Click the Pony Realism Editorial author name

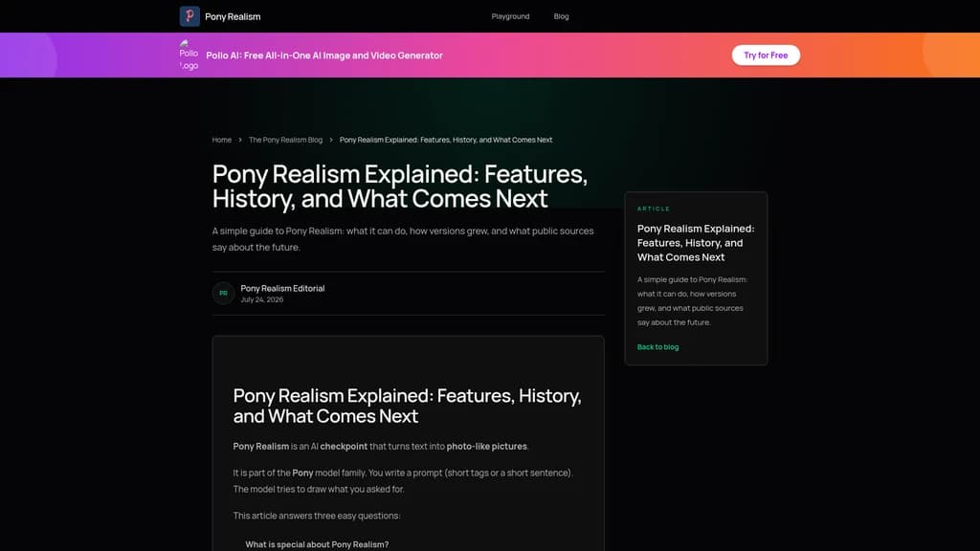(282, 288)
